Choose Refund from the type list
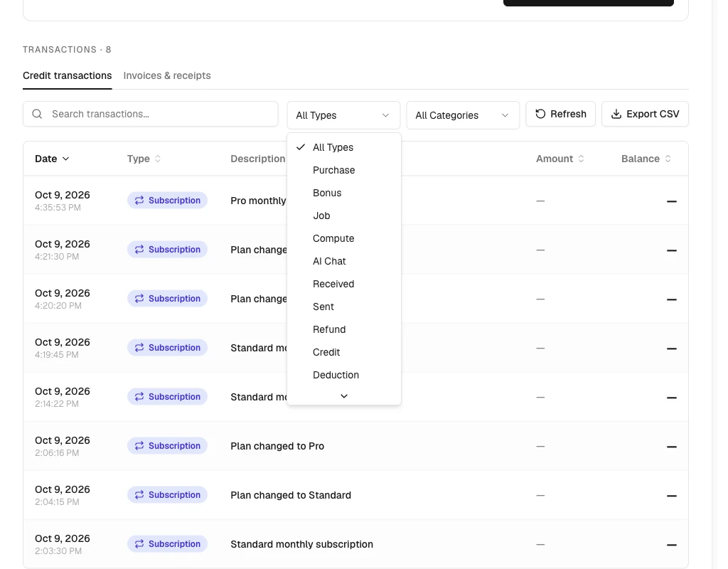 pyautogui.click(x=343, y=329)
